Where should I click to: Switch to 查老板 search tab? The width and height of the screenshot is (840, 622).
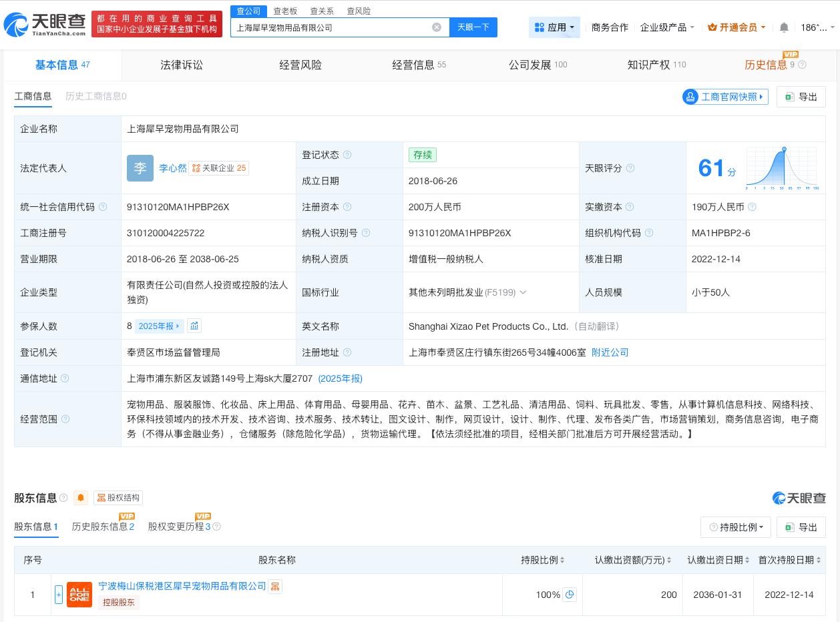click(x=285, y=11)
